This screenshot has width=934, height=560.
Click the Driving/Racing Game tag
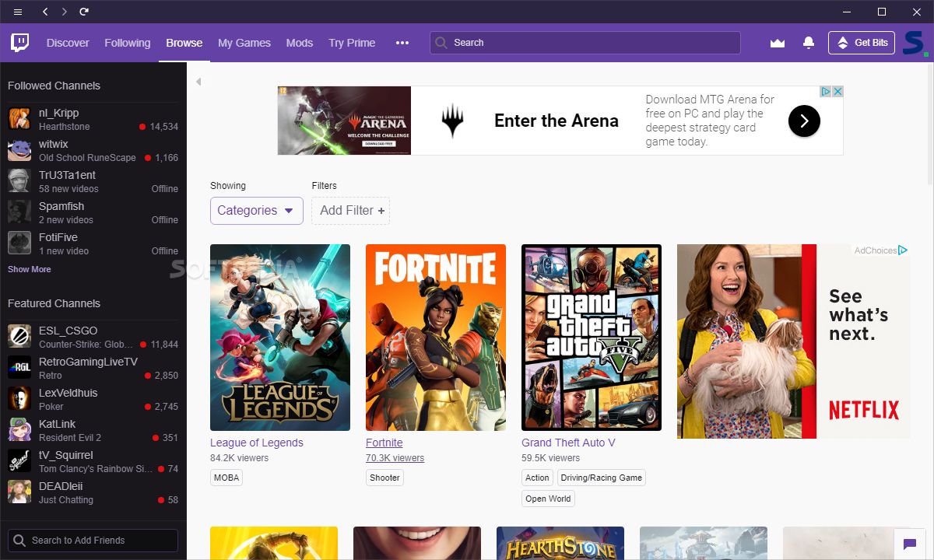[x=602, y=478]
